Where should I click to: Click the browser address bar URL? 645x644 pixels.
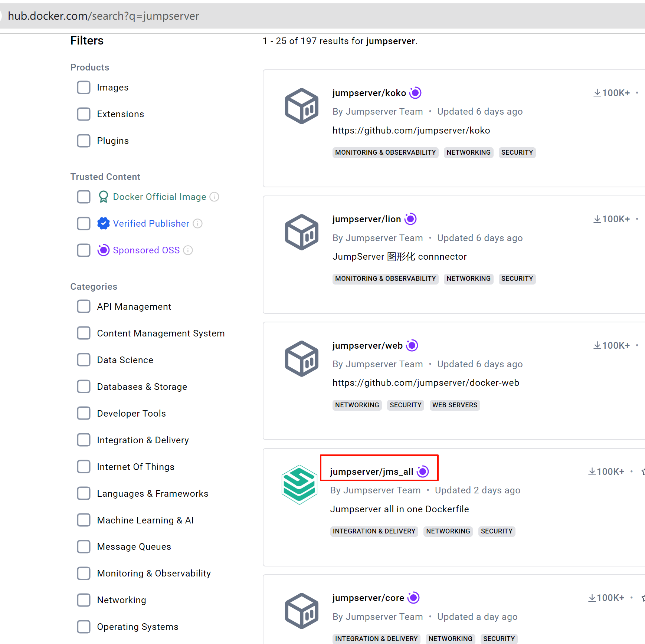coord(104,16)
